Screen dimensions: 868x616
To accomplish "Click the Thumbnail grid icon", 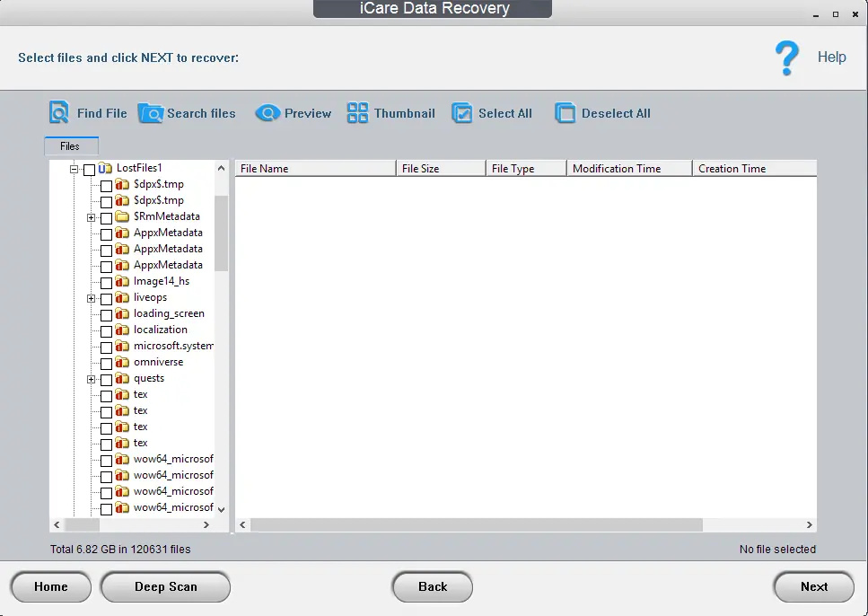I will pyautogui.click(x=357, y=113).
